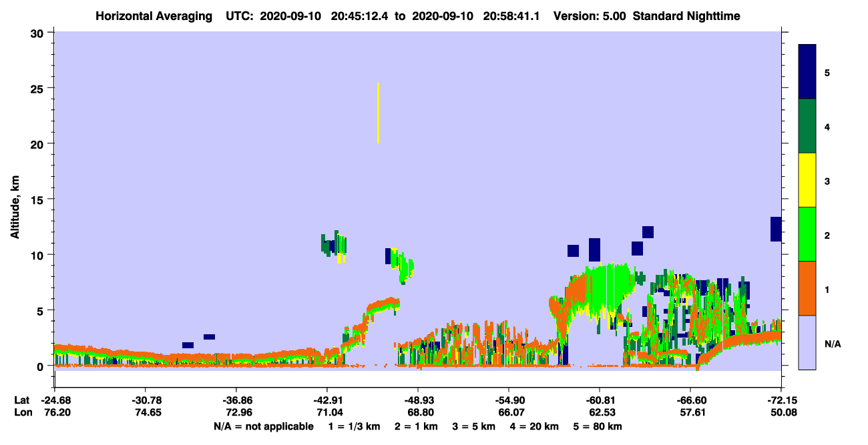This screenshot has height=445, width=868.
Task: Click the lavender N/A color swatch
Action: click(x=807, y=342)
